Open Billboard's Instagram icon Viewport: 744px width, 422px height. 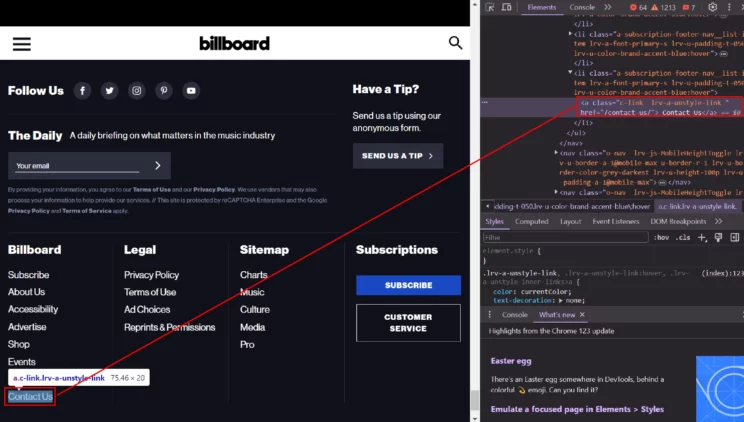pos(137,91)
